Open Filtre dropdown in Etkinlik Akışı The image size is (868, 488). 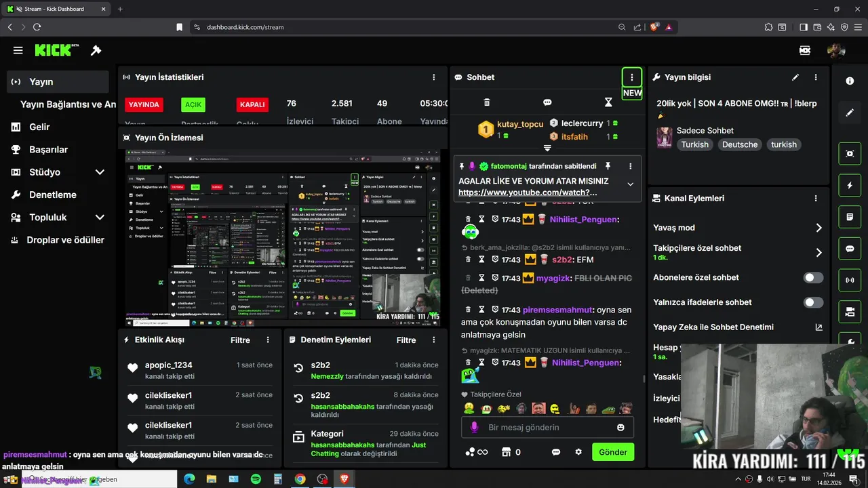pos(240,340)
